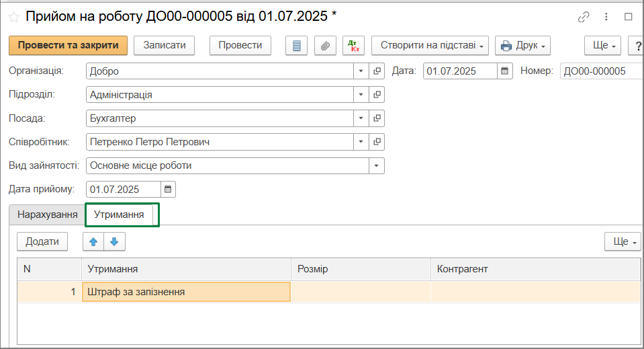This screenshot has height=349, width=644.
Task: Open the Підрозділ record in new form
Action: (x=377, y=95)
